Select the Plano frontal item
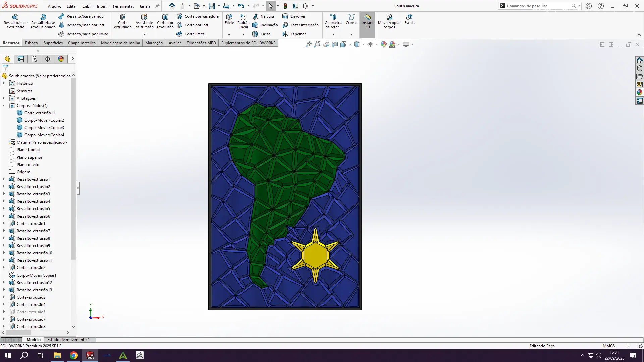The width and height of the screenshot is (644, 362). click(x=28, y=149)
